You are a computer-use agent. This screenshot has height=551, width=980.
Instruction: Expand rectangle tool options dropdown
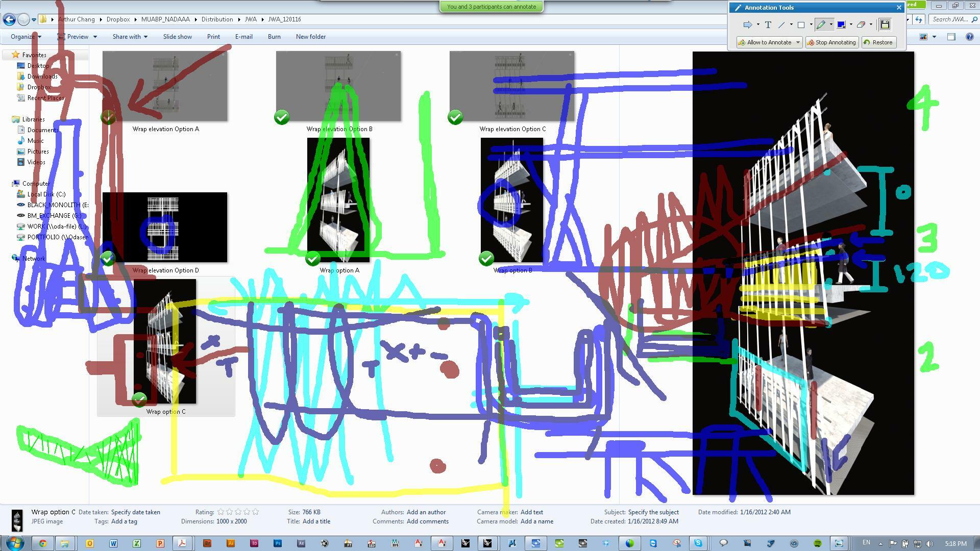[811, 24]
